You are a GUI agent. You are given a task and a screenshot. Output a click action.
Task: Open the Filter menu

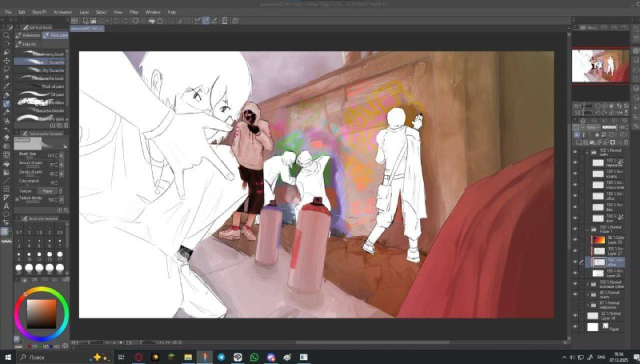click(x=134, y=12)
